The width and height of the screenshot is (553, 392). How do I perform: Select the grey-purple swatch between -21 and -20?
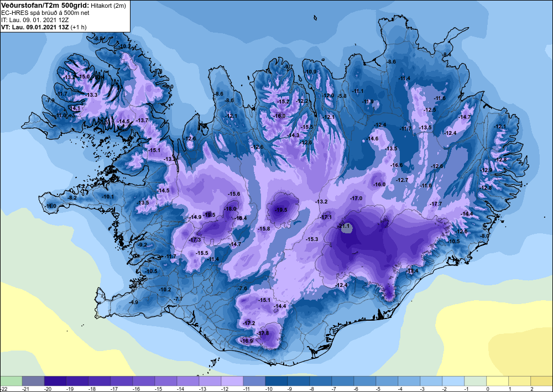coord(33,381)
